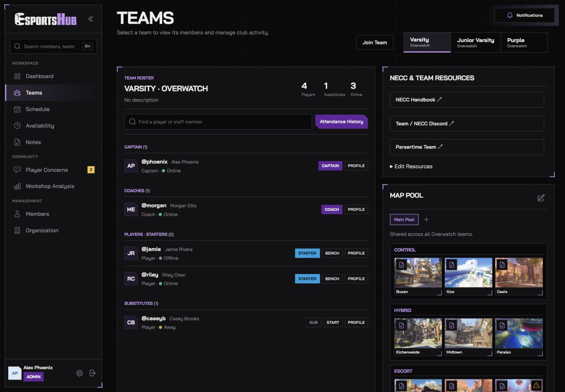The height and width of the screenshot is (392, 565).
Task: Toggle Starter status for @jamie
Action: pos(307,253)
